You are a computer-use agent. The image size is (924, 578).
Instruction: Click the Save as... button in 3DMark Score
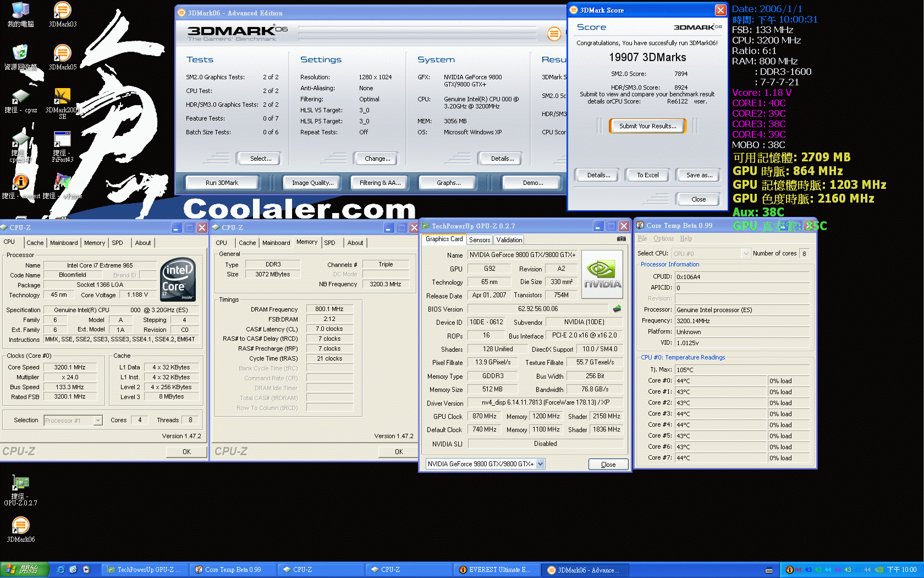[699, 175]
